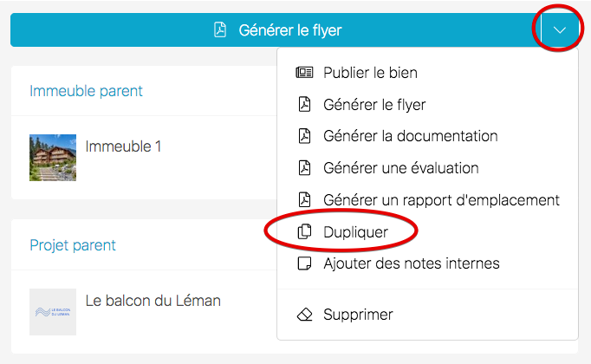
Task: Choose Ajouter des notes internes menu entry
Action: pos(411,263)
